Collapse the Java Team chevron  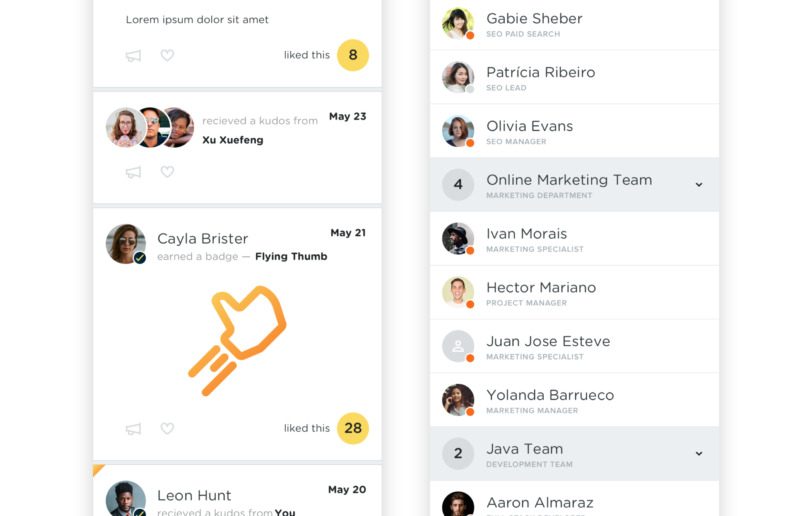[x=699, y=454]
